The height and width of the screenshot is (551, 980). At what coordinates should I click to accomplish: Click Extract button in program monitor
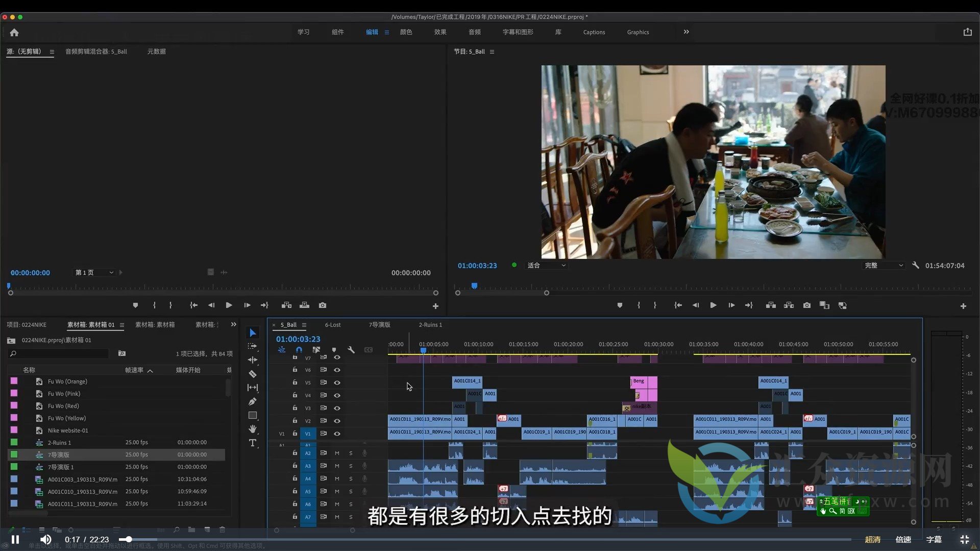(x=789, y=305)
